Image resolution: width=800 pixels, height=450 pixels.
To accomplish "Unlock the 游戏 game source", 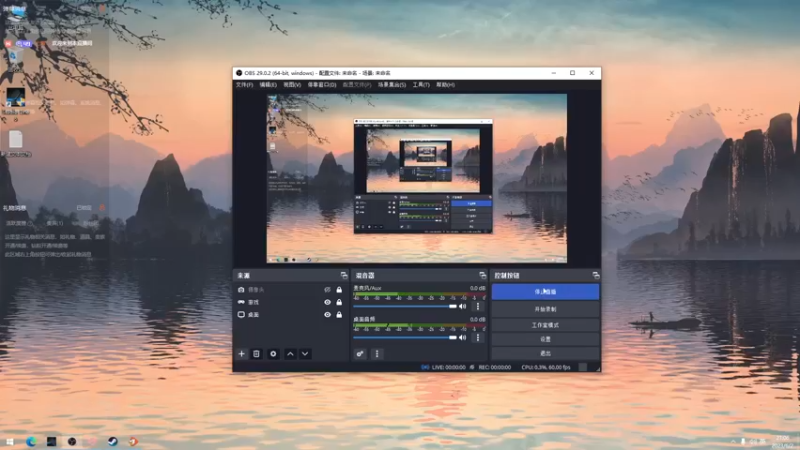I will pos(339,302).
